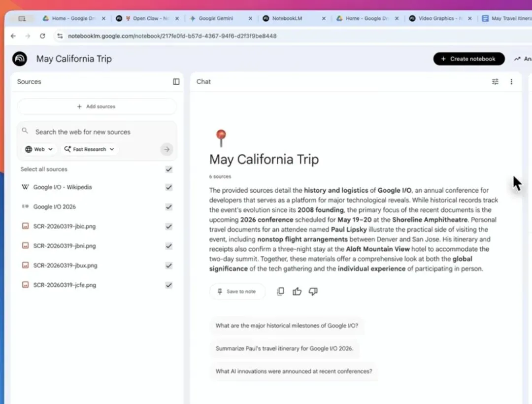
Task: Close the Google Gemini browser tab
Action: (250, 18)
